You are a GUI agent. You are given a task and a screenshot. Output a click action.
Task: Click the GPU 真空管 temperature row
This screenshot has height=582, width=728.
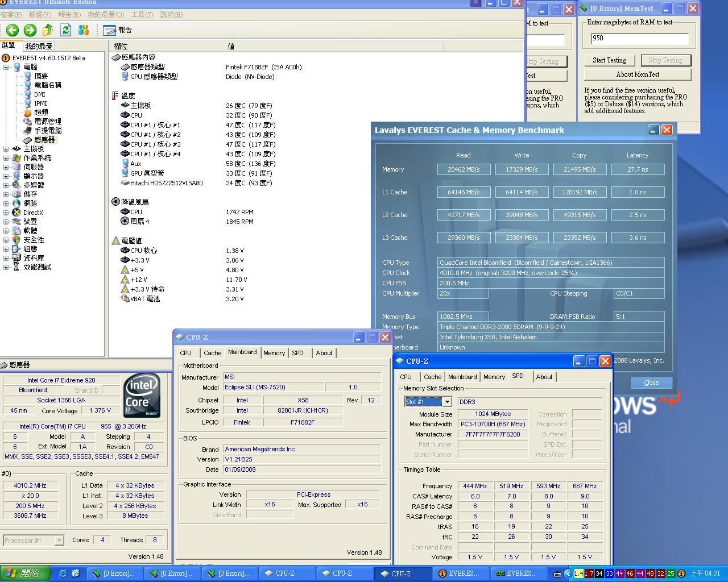click(x=197, y=173)
